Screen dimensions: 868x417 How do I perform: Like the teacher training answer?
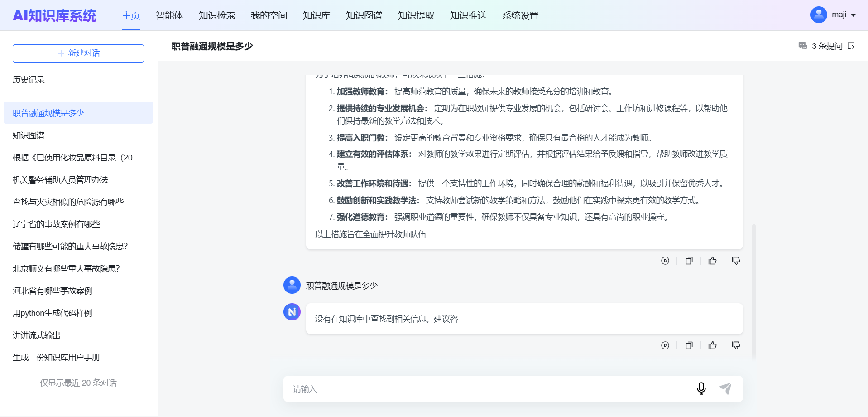tap(712, 261)
